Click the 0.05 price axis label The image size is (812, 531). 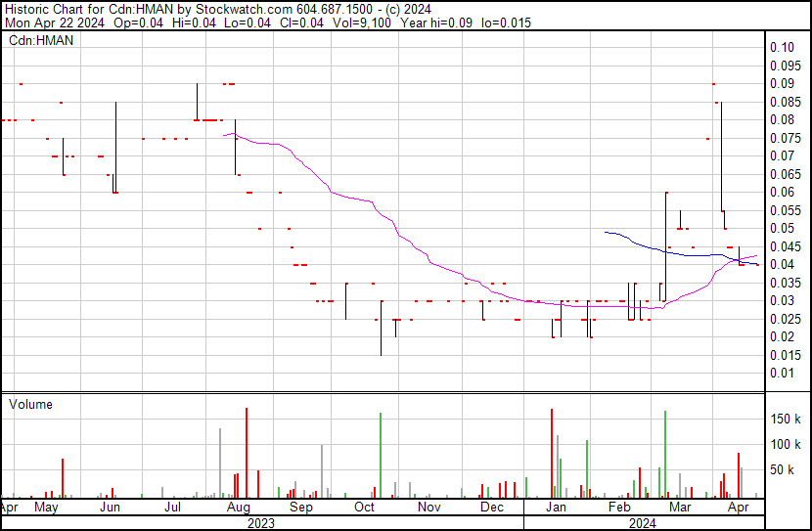[781, 229]
